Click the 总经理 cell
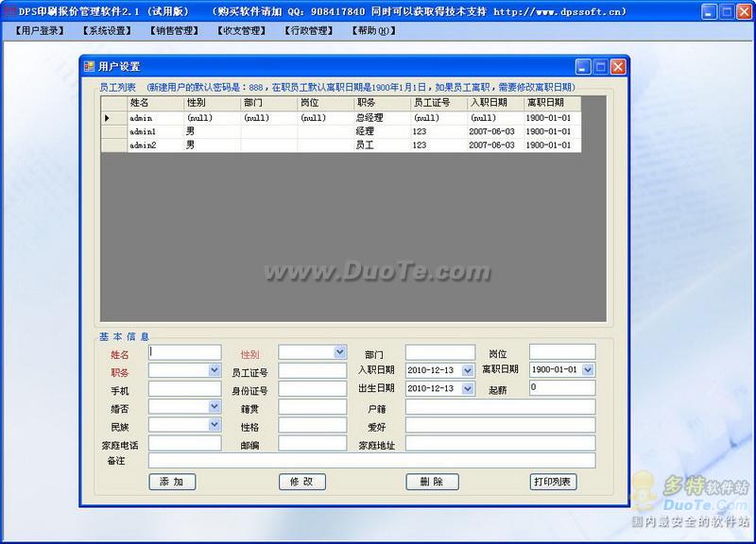Viewport: 756px width, 544px height. (x=382, y=117)
